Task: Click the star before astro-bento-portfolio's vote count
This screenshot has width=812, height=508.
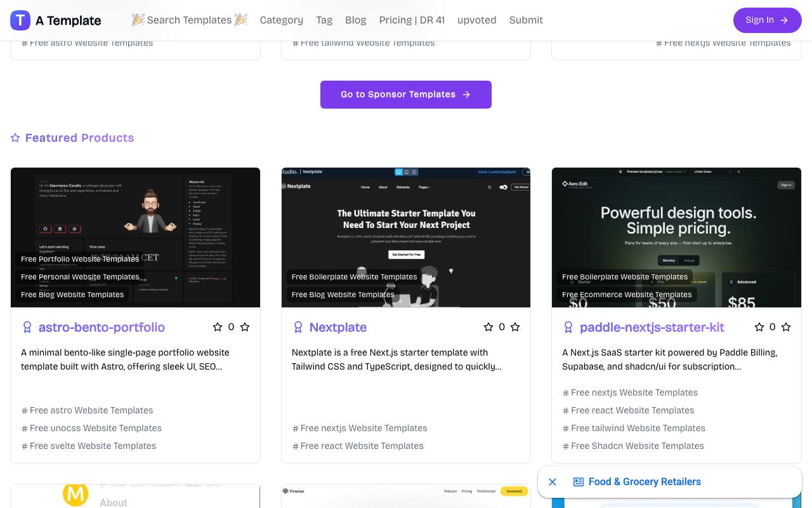Action: tap(218, 327)
